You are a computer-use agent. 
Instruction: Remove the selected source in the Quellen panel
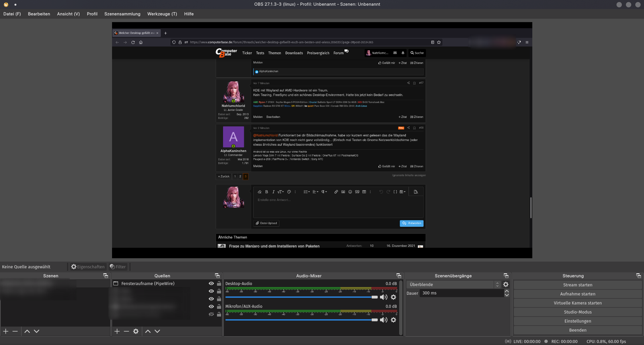point(126,331)
